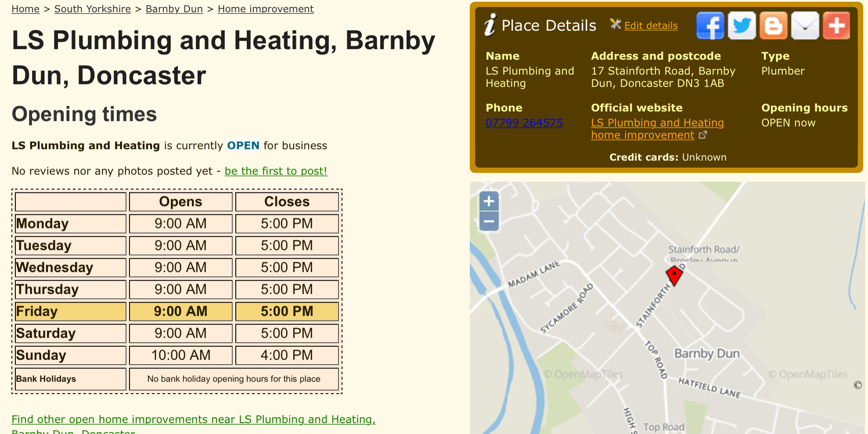
Task: Call phone number 07799 264575
Action: tap(524, 123)
